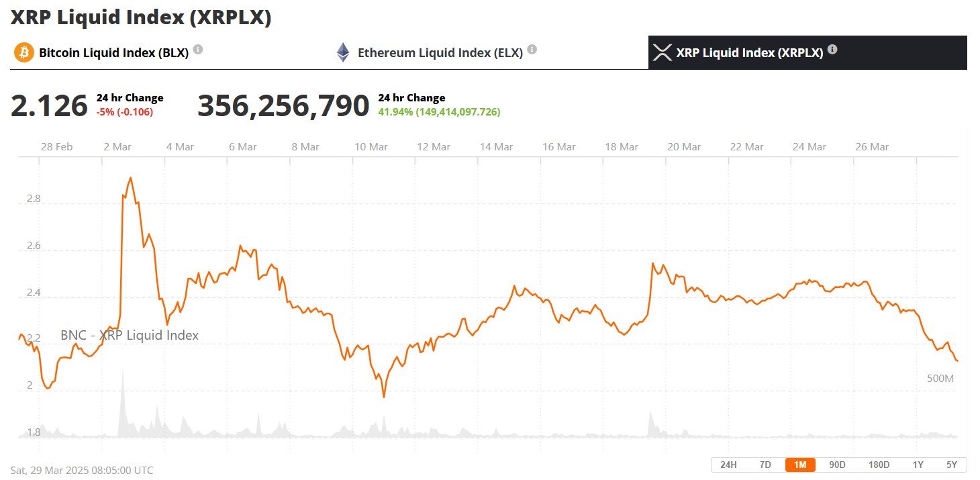Click the BNC - XRP Liquid Index watermark
The height and width of the screenshot is (480, 980).
click(x=129, y=335)
